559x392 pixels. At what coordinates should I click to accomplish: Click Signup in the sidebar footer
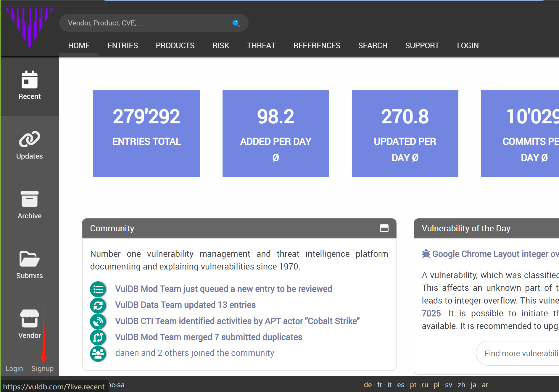(x=43, y=369)
